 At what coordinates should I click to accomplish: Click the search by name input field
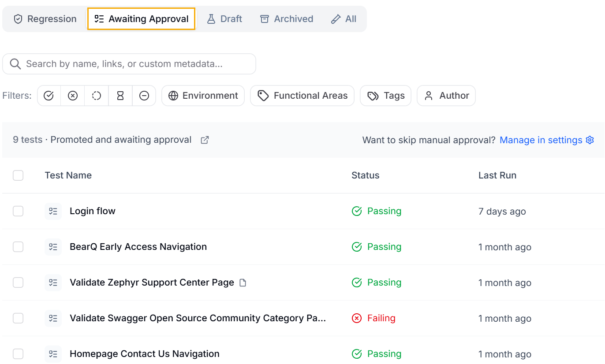click(129, 64)
